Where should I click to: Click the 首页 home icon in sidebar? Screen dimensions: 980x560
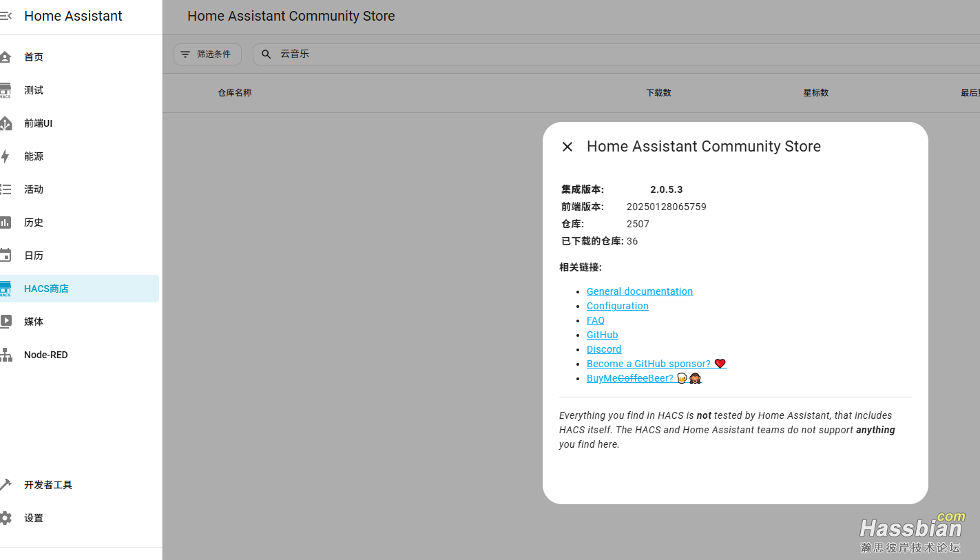(6, 57)
